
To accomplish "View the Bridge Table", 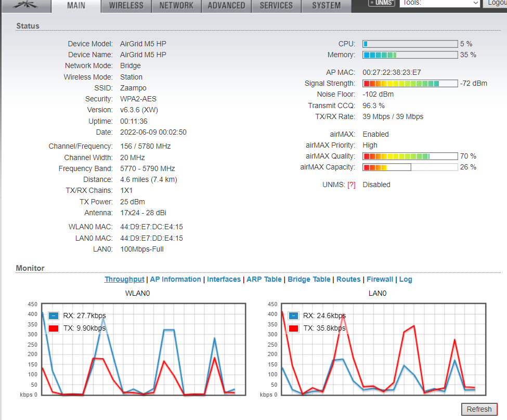I will coord(309,279).
